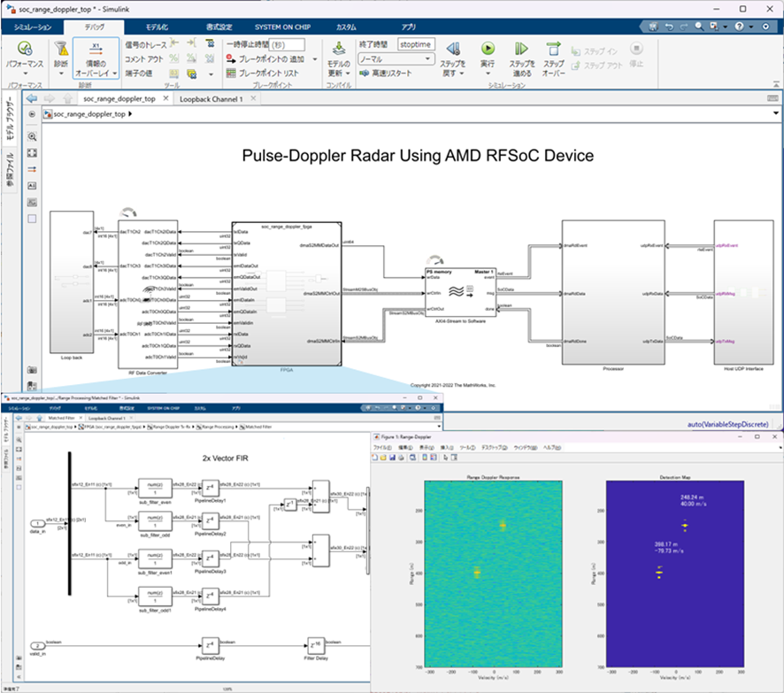
Task: Click the Diagnostics (診断) icon
Action: coord(60,50)
